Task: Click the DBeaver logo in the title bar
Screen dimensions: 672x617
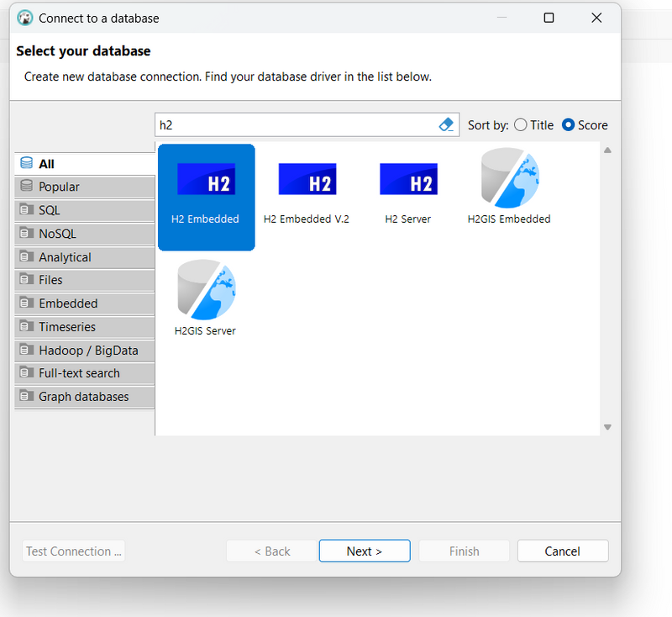Action: coord(25,18)
